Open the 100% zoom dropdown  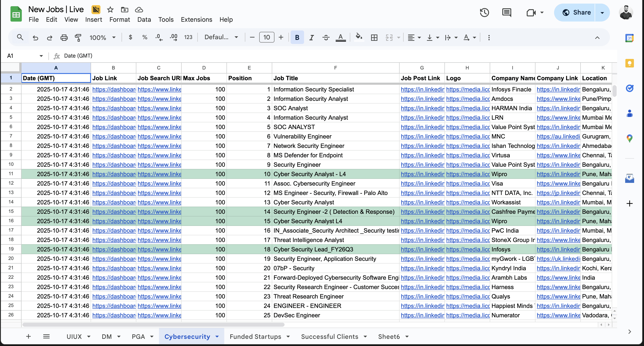(102, 37)
